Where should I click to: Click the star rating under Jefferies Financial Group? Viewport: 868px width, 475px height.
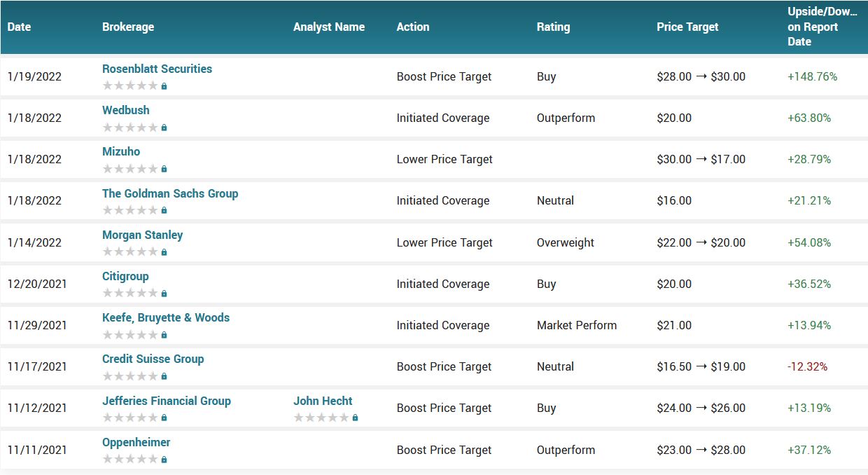coord(130,418)
